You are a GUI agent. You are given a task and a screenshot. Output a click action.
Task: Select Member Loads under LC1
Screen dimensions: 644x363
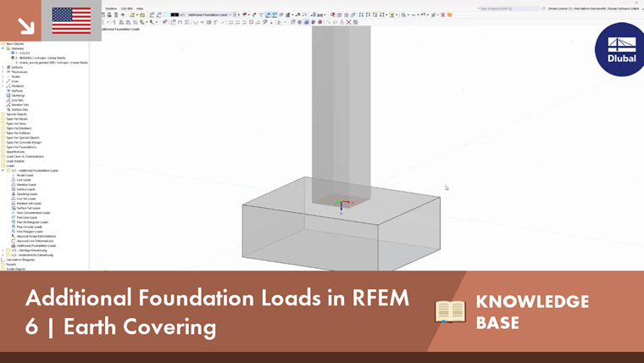26,185
